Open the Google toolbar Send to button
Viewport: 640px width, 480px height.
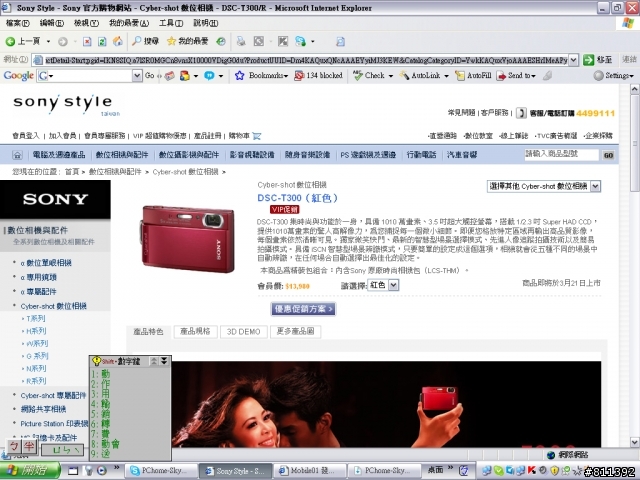[x=516, y=76]
